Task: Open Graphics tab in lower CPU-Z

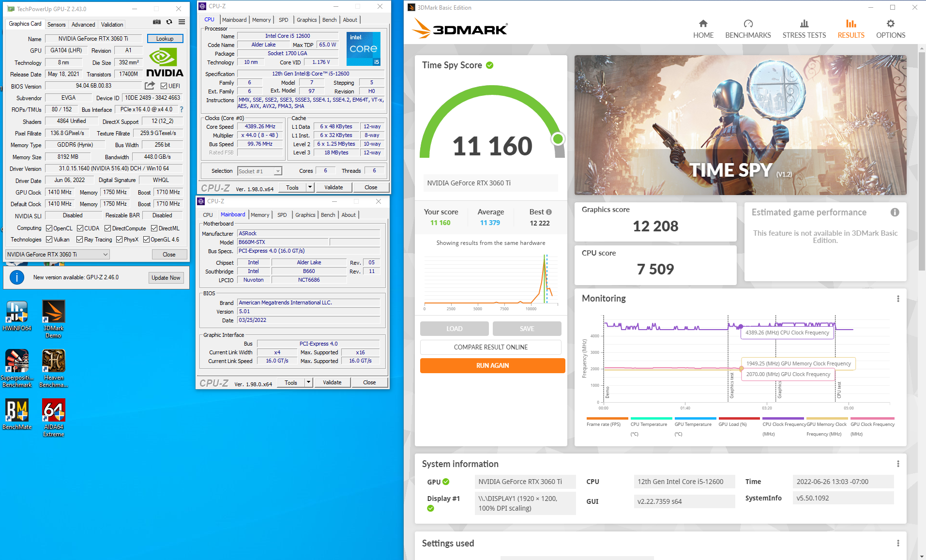Action: (305, 215)
